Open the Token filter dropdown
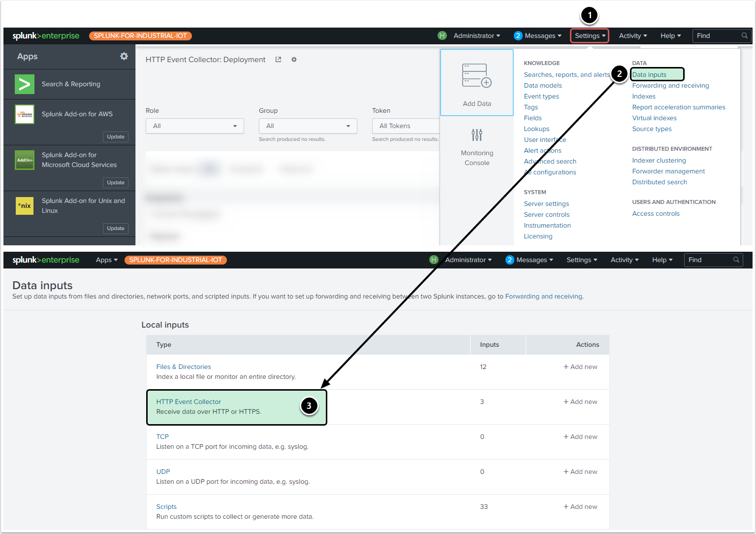The height and width of the screenshot is (534, 756). coord(406,126)
